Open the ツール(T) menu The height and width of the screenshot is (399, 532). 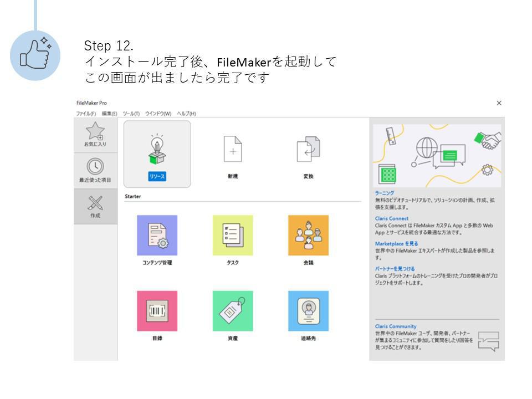tap(131, 114)
